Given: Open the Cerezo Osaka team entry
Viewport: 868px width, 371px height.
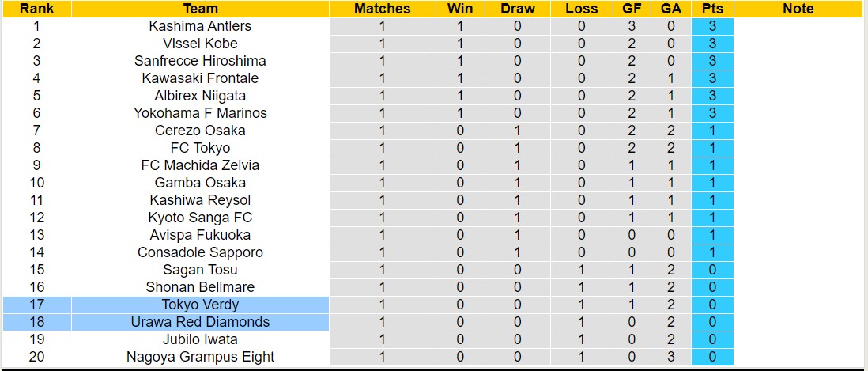Looking at the screenshot, I should [x=200, y=131].
